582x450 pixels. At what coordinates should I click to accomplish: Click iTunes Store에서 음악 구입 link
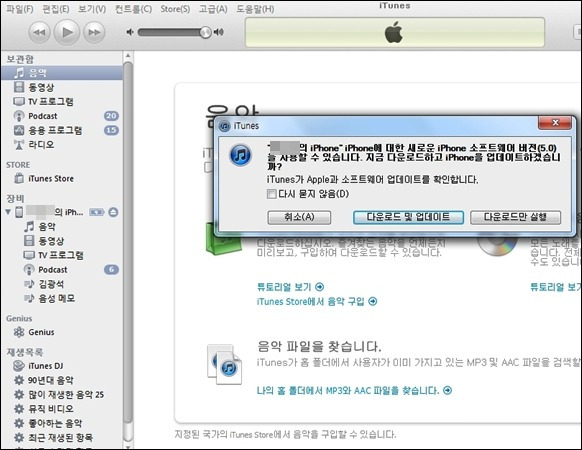[317, 301]
